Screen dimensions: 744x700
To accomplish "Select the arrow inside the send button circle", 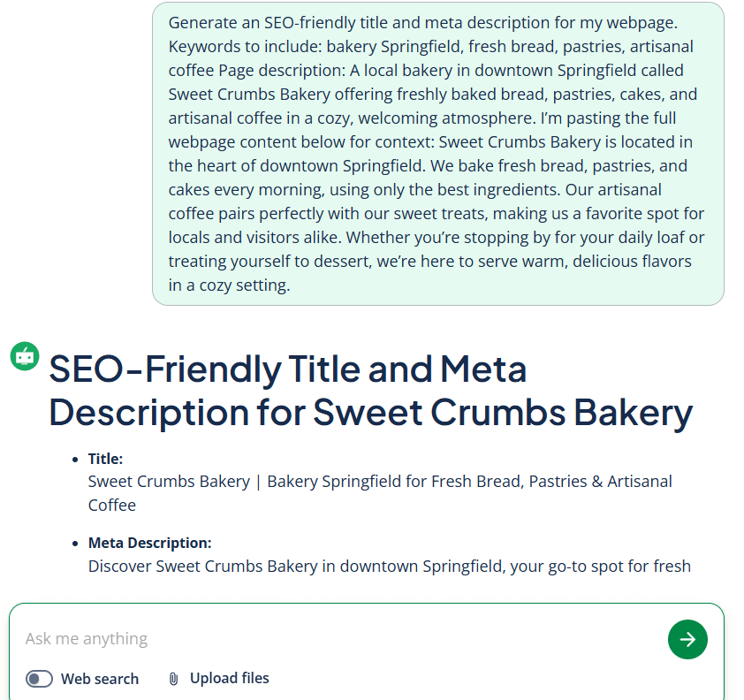I will point(687,639).
